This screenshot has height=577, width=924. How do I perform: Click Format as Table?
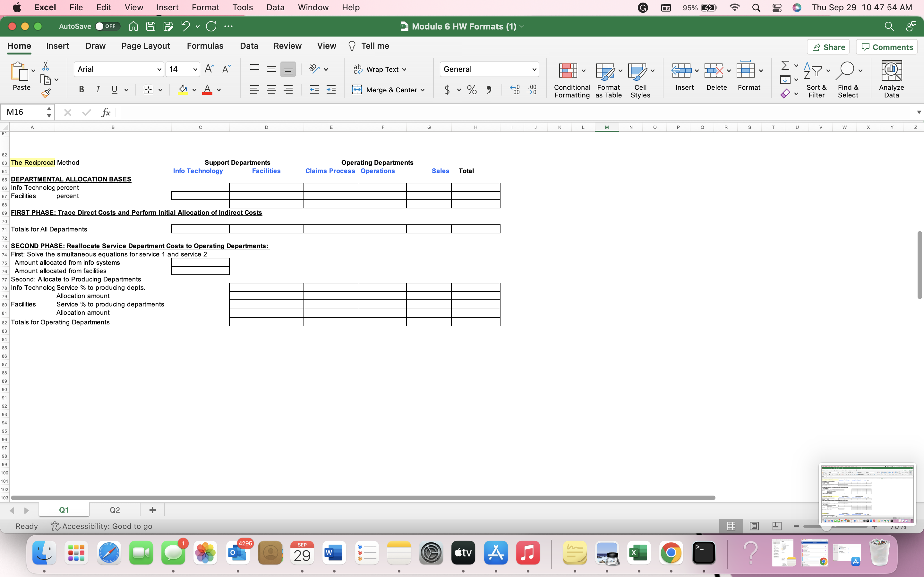coord(608,78)
